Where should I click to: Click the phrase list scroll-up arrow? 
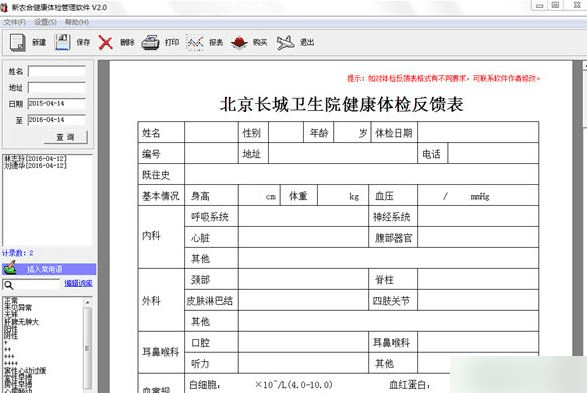[x=88, y=302]
